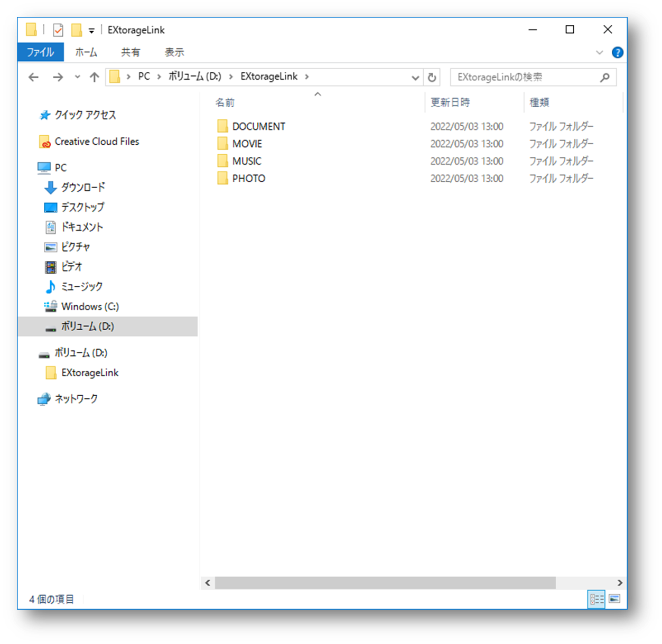Viewport: 662px width, 644px height.
Task: Click the New Folder icon in title bar
Action: [x=77, y=30]
